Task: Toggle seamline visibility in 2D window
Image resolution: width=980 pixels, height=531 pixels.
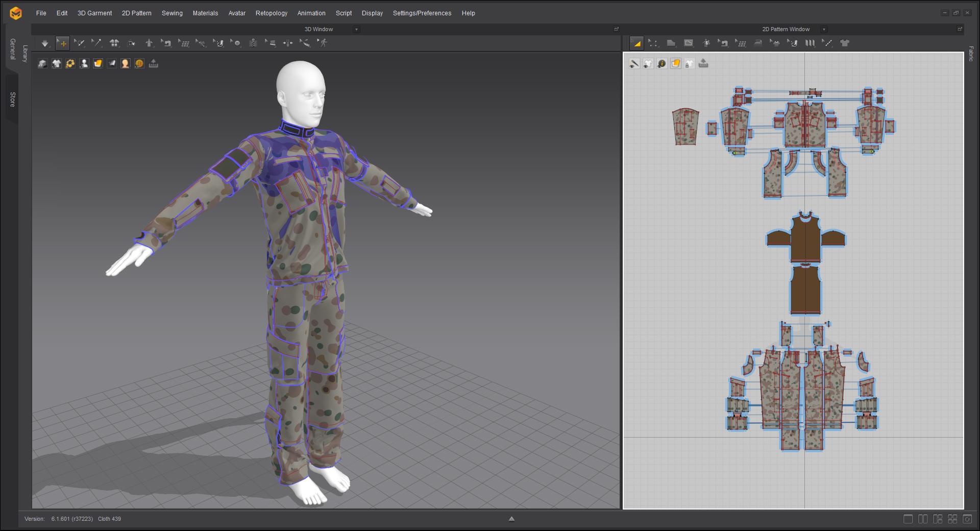Action: click(x=634, y=64)
